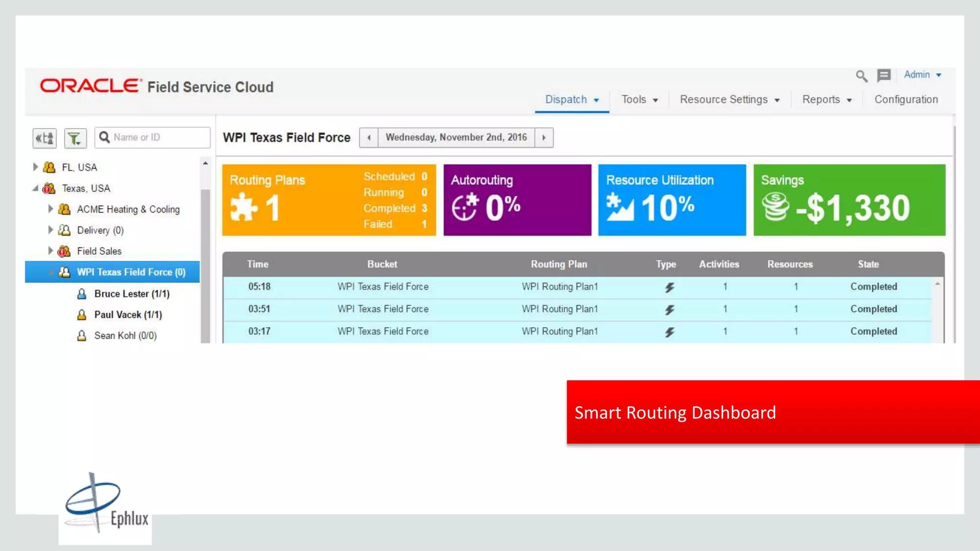Open the date picker showing November 2nd, 2016
The width and height of the screenshot is (980, 551).
tap(457, 138)
